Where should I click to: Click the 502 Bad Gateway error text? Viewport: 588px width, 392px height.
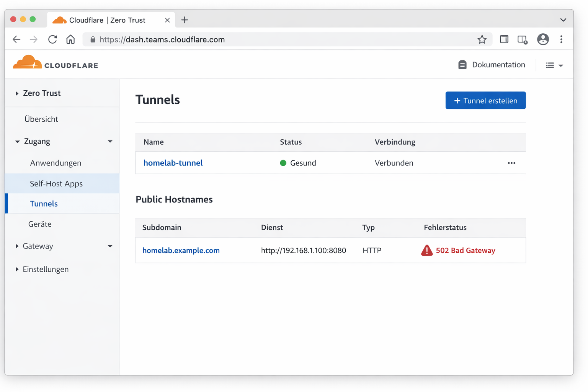[x=465, y=250]
